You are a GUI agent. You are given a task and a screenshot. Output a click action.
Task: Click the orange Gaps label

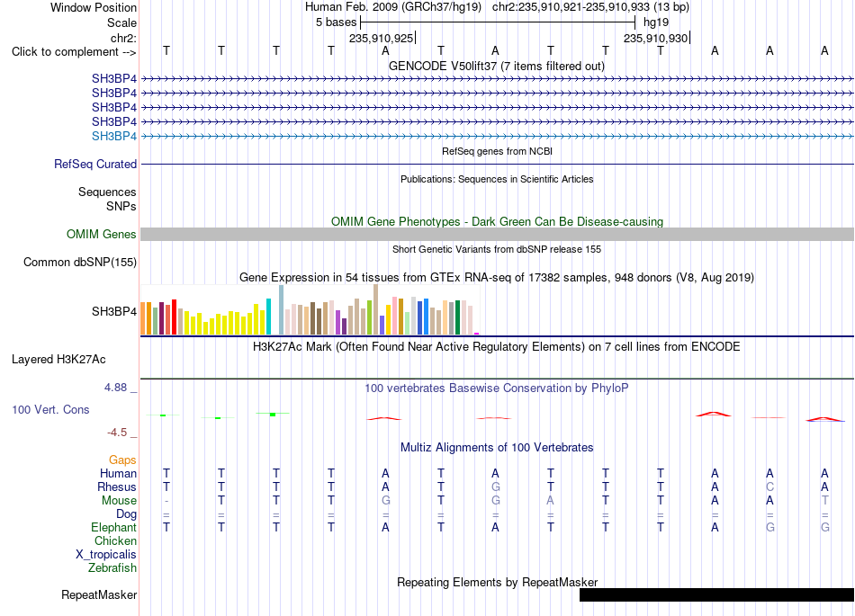coord(122,460)
